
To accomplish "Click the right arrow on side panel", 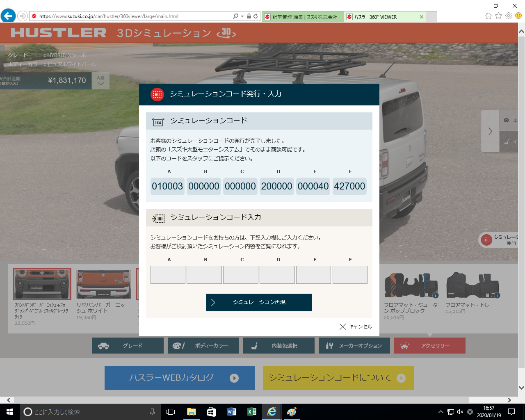I will pyautogui.click(x=490, y=131).
